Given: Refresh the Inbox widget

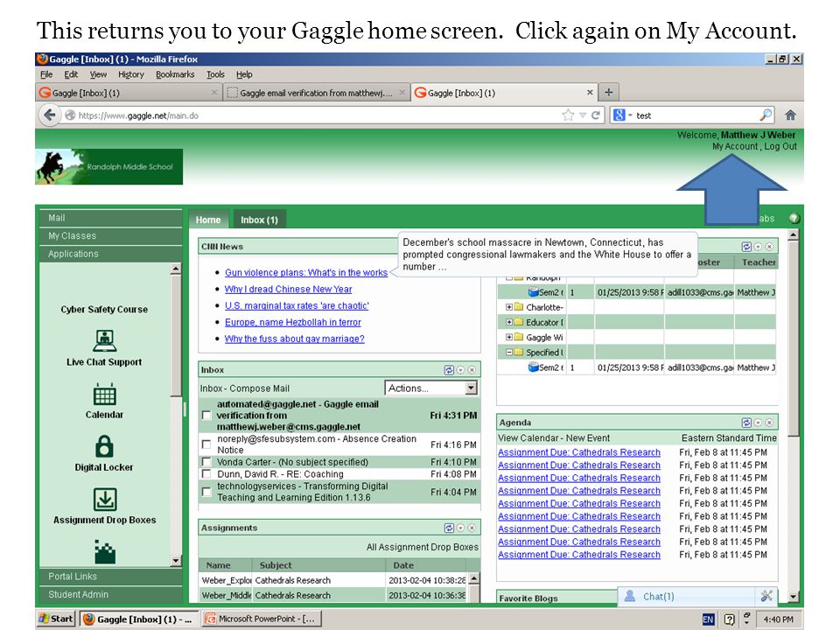Looking at the screenshot, I should click(x=449, y=370).
